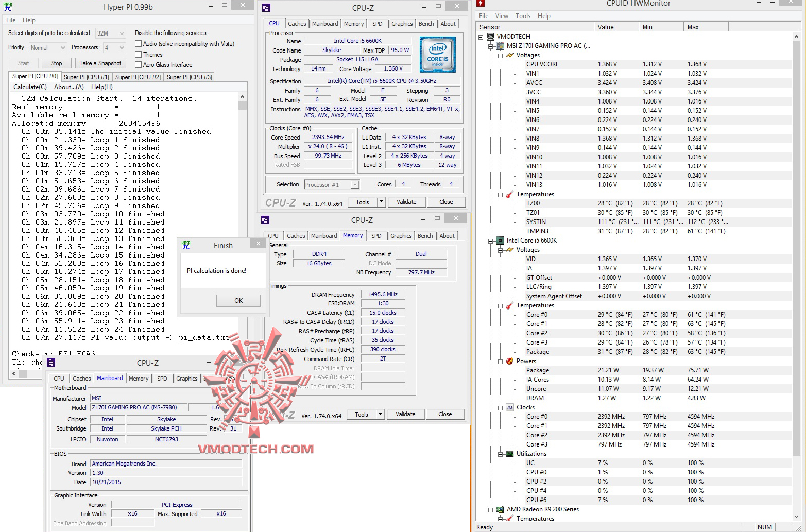Click the Powers flame icon in HWMonitor

(510, 361)
